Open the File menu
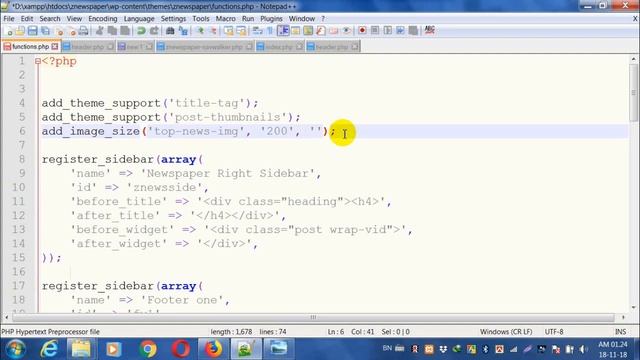Viewport: 640px width, 360px height. coord(9,19)
